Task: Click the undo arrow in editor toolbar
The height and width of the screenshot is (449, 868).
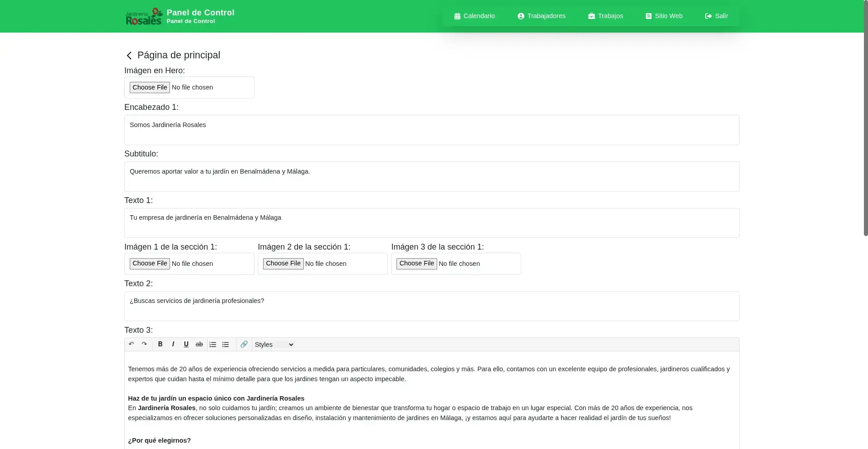Action: 131,344
